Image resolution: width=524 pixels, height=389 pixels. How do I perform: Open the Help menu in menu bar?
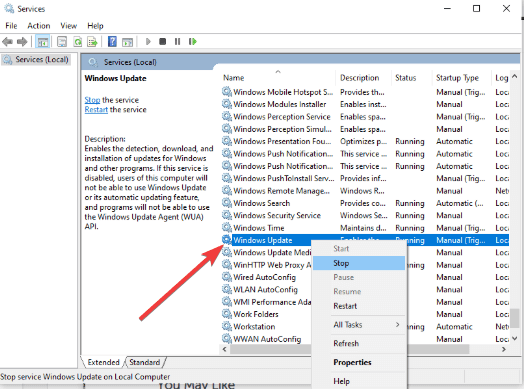(x=95, y=26)
